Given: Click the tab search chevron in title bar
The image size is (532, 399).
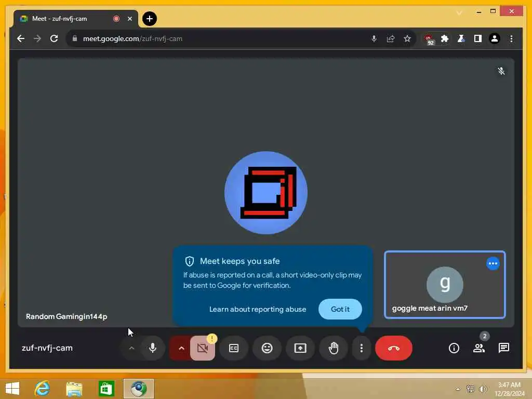Looking at the screenshot, I should [459, 12].
